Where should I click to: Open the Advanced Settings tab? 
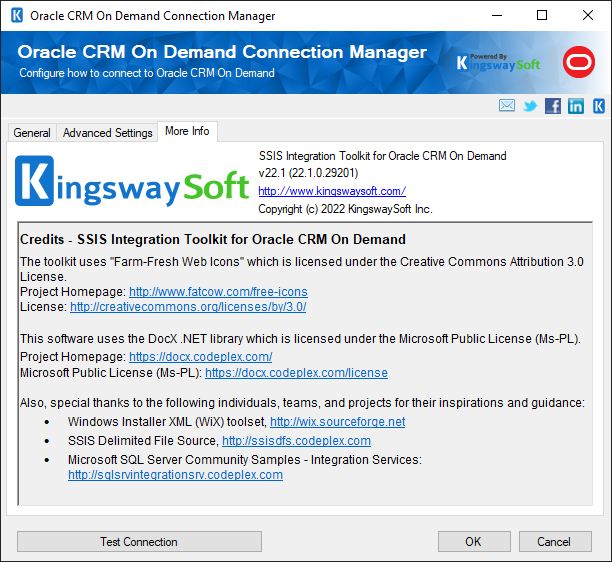(107, 133)
